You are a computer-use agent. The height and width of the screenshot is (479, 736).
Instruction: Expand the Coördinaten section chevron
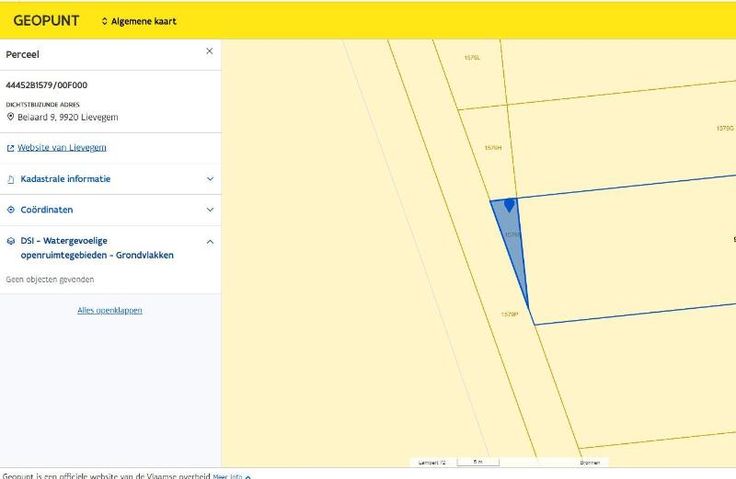point(210,210)
